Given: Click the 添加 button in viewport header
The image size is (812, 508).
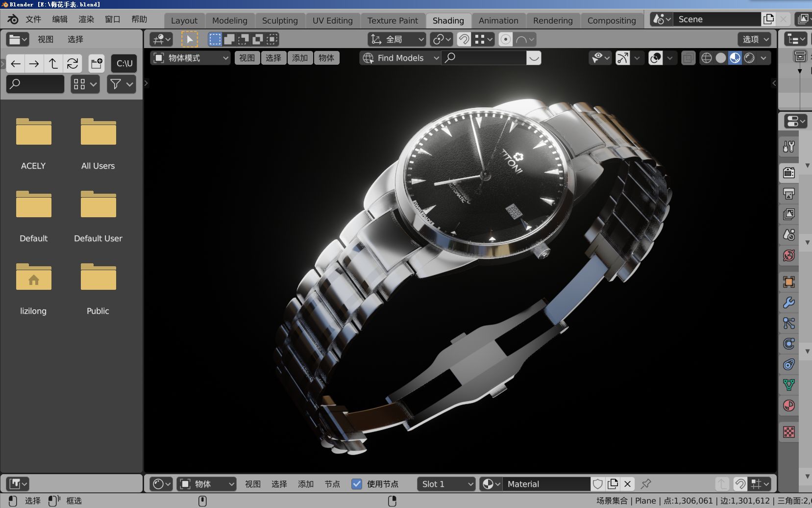Looking at the screenshot, I should (300, 58).
